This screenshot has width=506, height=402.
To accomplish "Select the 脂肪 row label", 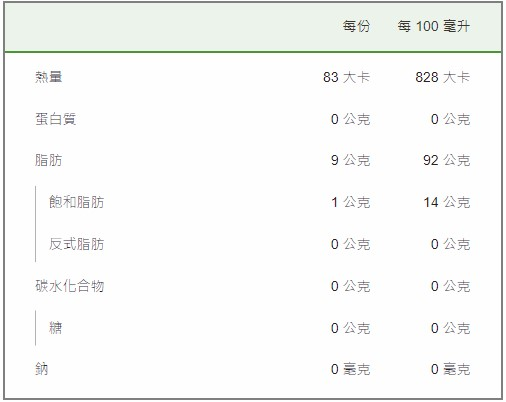I will coord(49,160).
